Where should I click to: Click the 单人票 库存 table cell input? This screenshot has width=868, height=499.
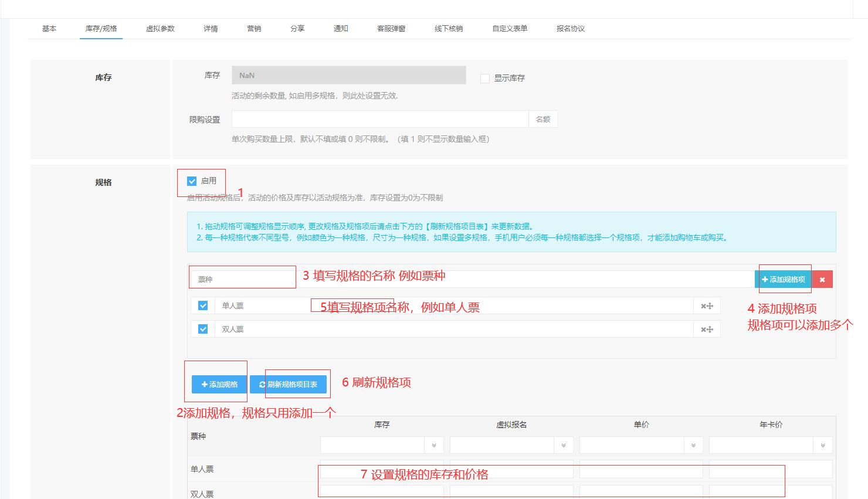[x=382, y=469]
